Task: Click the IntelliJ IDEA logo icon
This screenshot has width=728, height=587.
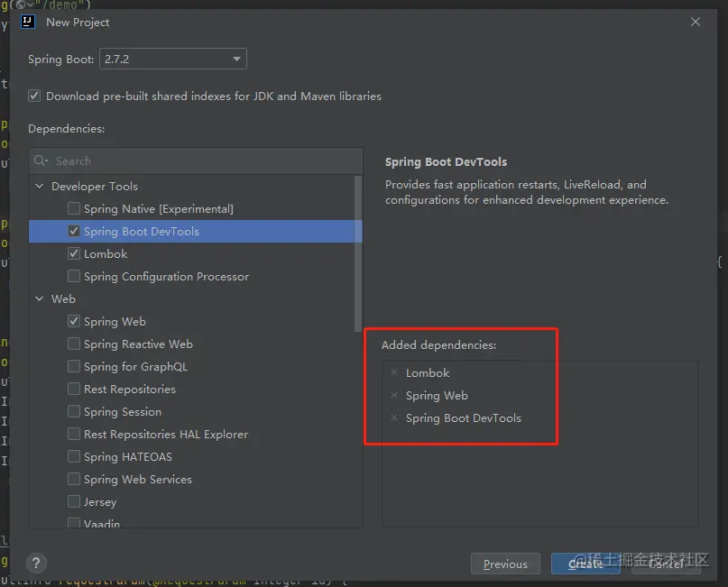Action: point(28,22)
